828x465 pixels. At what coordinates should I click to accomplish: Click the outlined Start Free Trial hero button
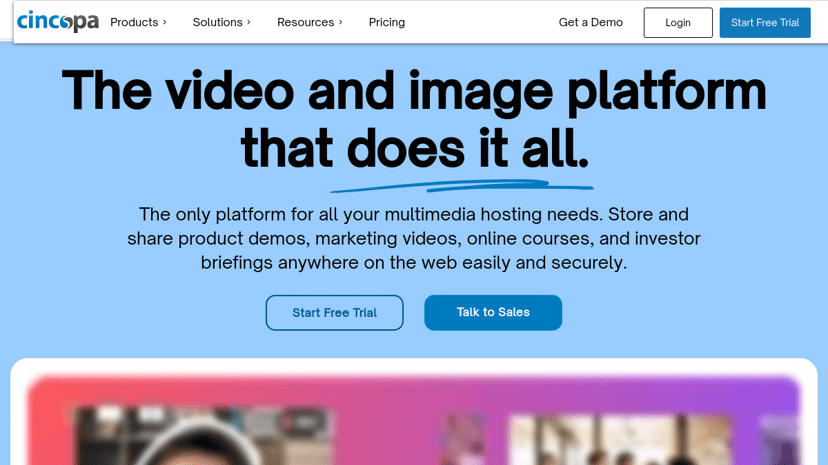(334, 312)
